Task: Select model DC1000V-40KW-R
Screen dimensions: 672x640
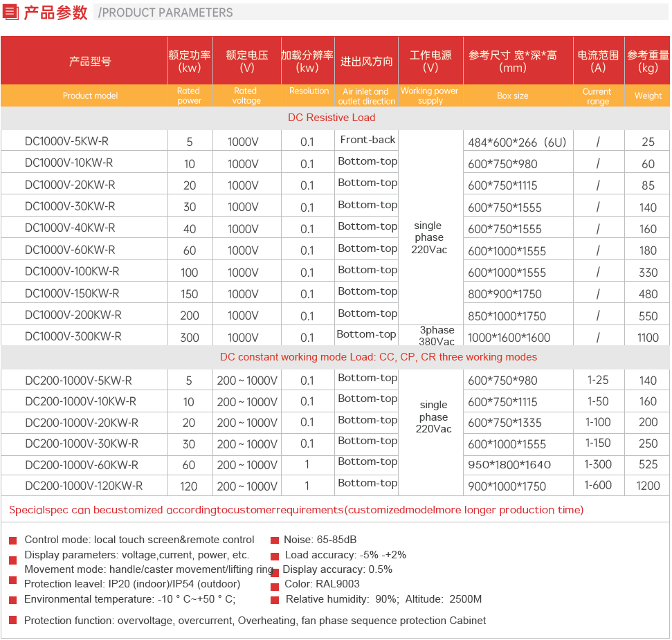Action: pyautogui.click(x=70, y=228)
